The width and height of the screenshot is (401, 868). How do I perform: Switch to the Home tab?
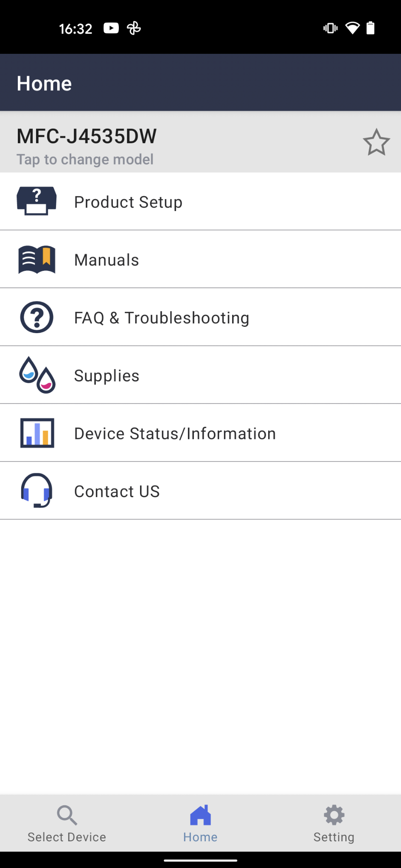[200, 824]
